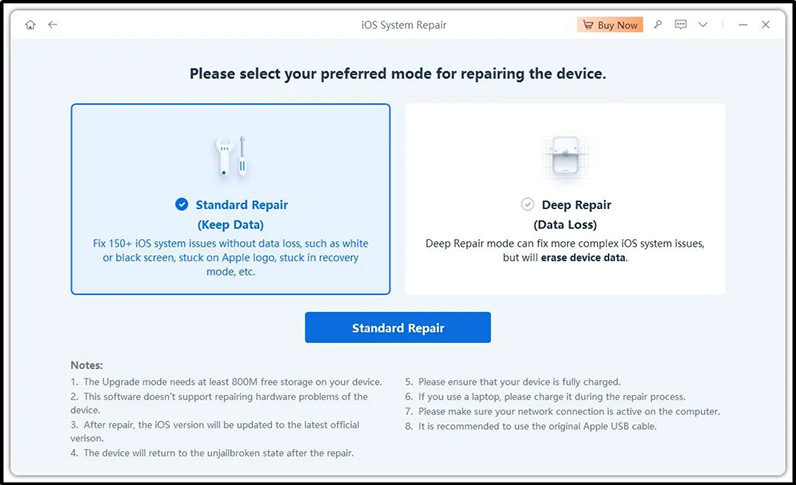Click the wrench and screwdriver icon

[x=231, y=157]
